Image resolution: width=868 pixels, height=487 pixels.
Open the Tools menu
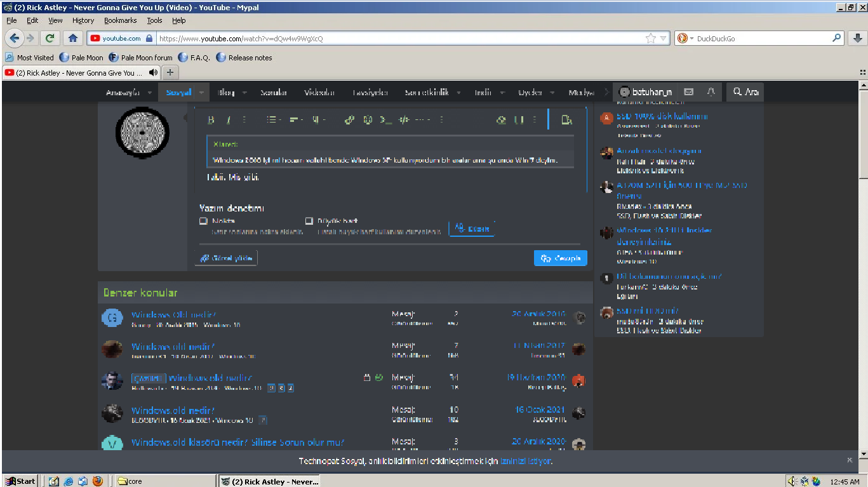coord(155,20)
